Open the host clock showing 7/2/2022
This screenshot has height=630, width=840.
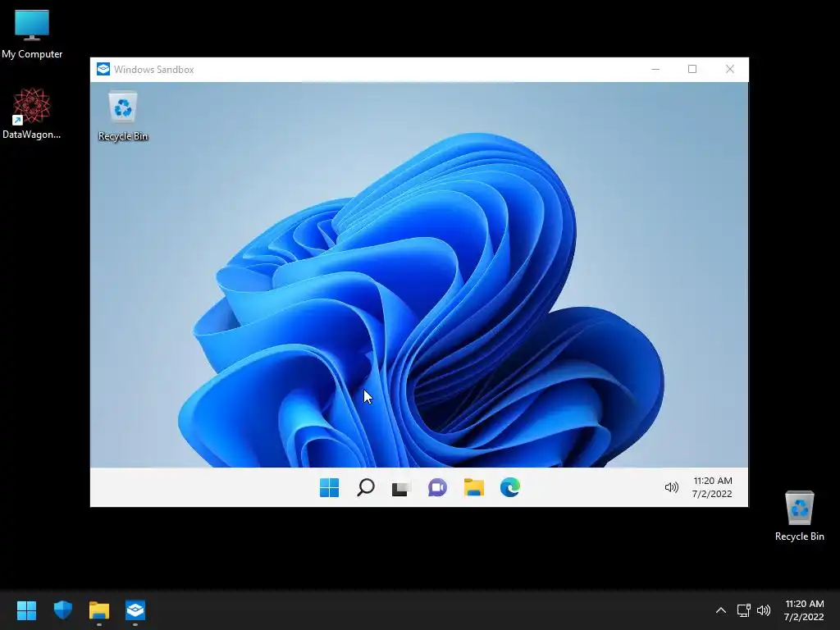tap(804, 610)
